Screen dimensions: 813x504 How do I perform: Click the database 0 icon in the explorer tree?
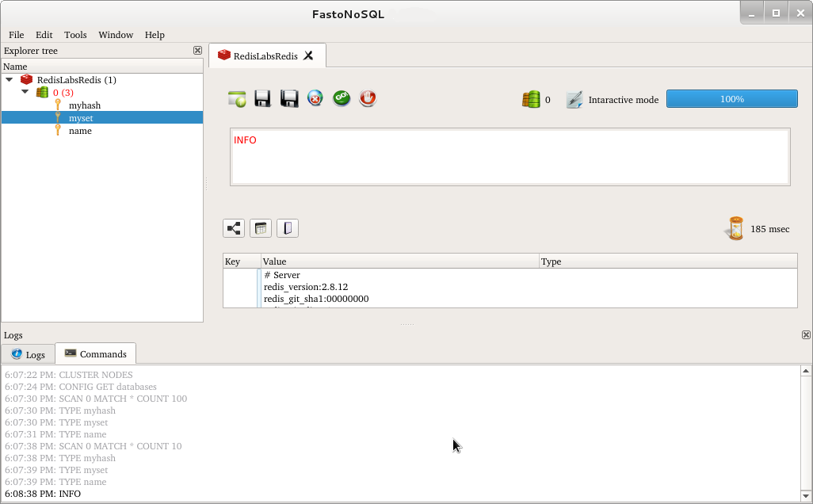tap(42, 92)
